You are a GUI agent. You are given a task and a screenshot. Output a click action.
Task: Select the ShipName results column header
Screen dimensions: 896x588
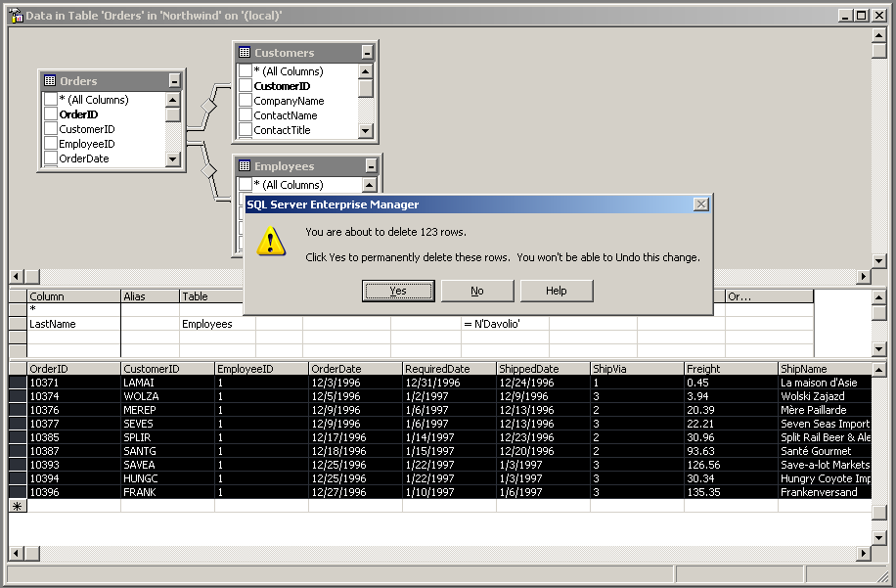[825, 369]
